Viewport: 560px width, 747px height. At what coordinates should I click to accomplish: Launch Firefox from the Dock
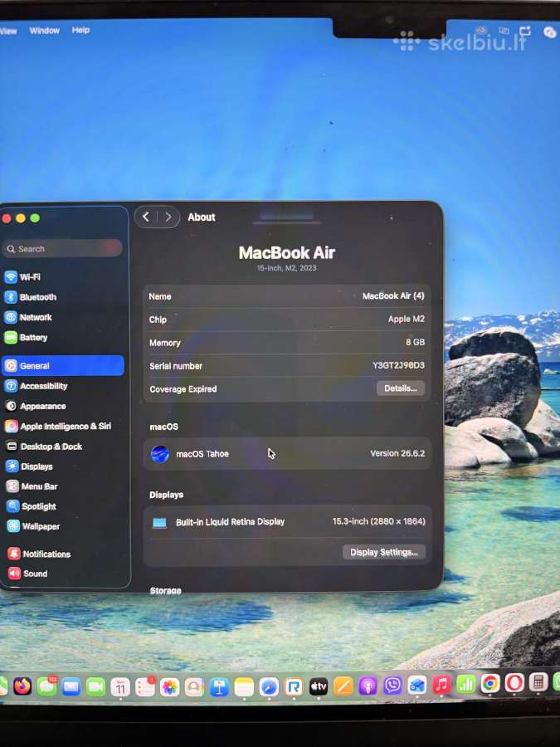click(x=22, y=686)
